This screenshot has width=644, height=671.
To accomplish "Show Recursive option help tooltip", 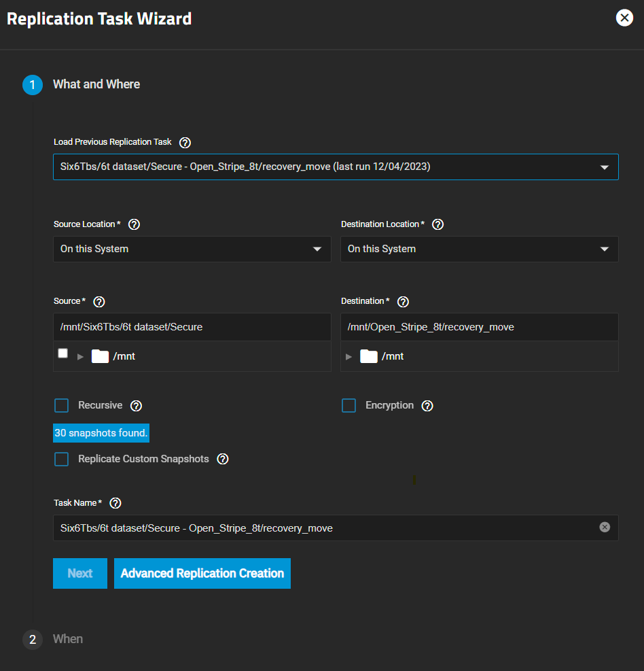I will tap(136, 406).
